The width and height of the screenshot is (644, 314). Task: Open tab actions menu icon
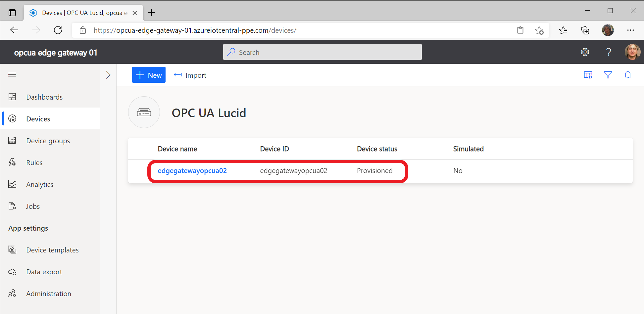[x=12, y=13]
